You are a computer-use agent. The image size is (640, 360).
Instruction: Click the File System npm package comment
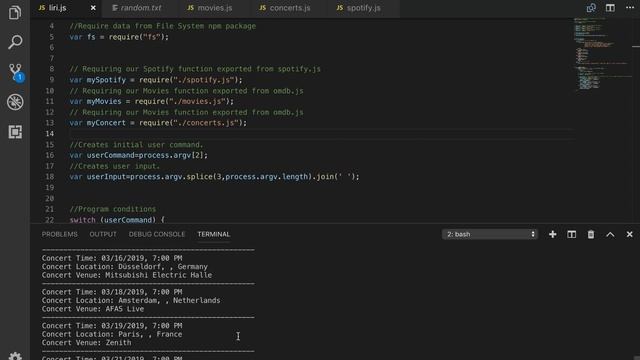162,26
